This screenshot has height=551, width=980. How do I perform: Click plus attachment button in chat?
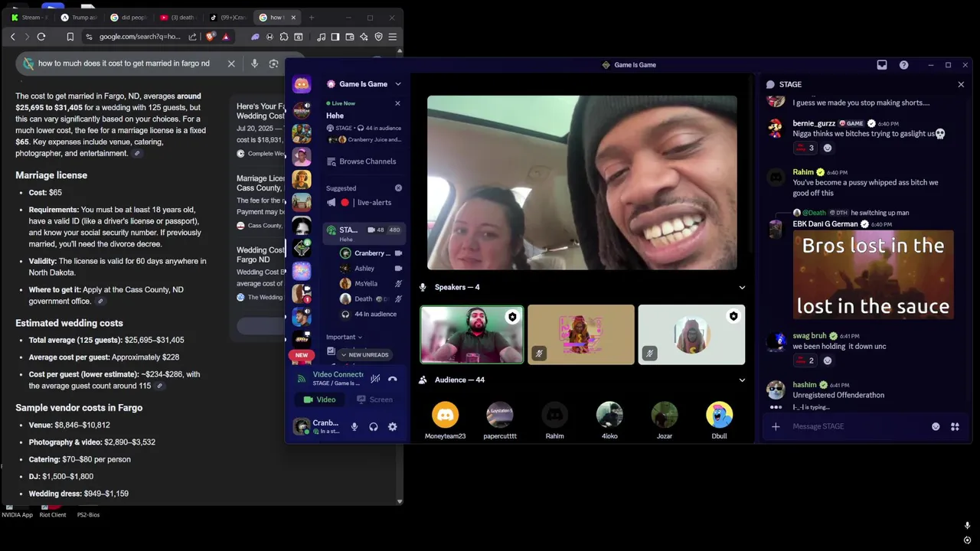pyautogui.click(x=776, y=426)
